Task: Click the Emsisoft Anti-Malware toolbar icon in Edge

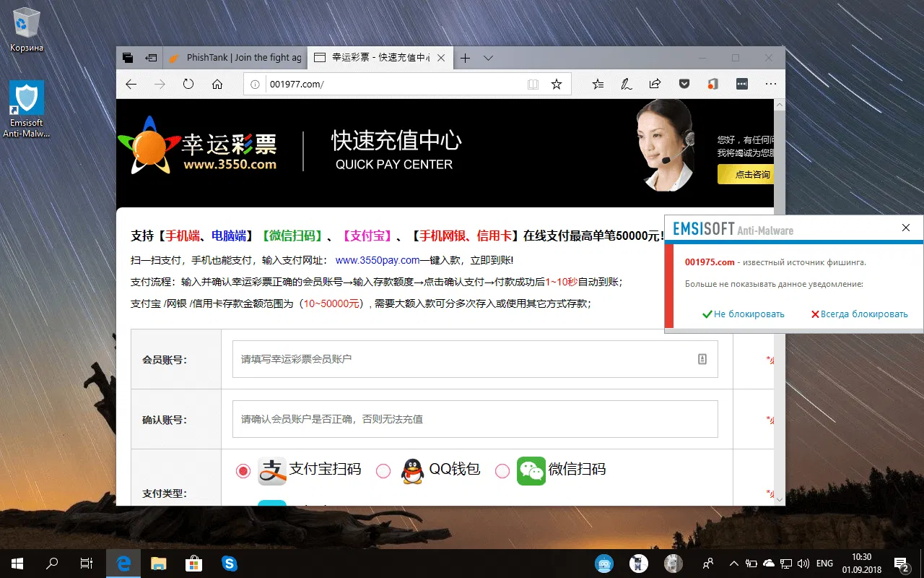Action: pyautogui.click(x=712, y=84)
